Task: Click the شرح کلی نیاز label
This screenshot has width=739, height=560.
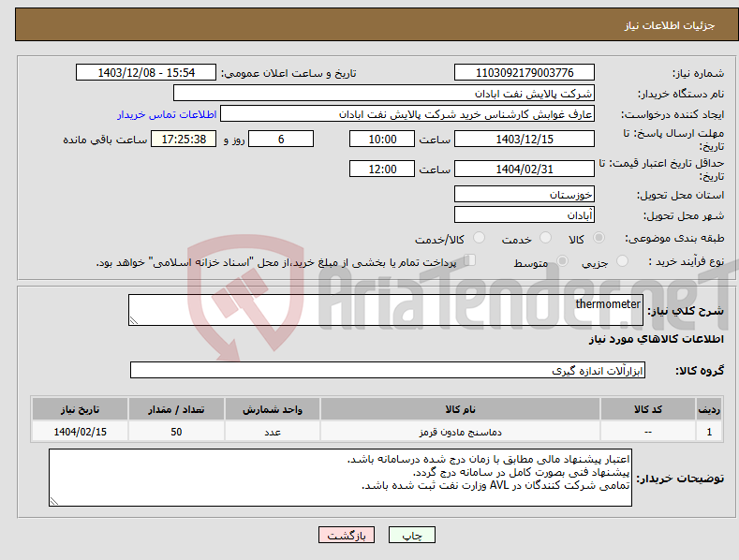Action: (x=686, y=311)
